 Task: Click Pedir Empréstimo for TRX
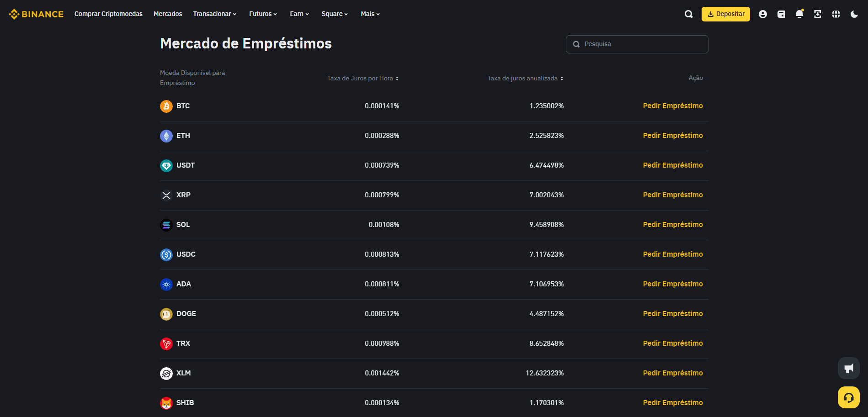[x=673, y=343]
